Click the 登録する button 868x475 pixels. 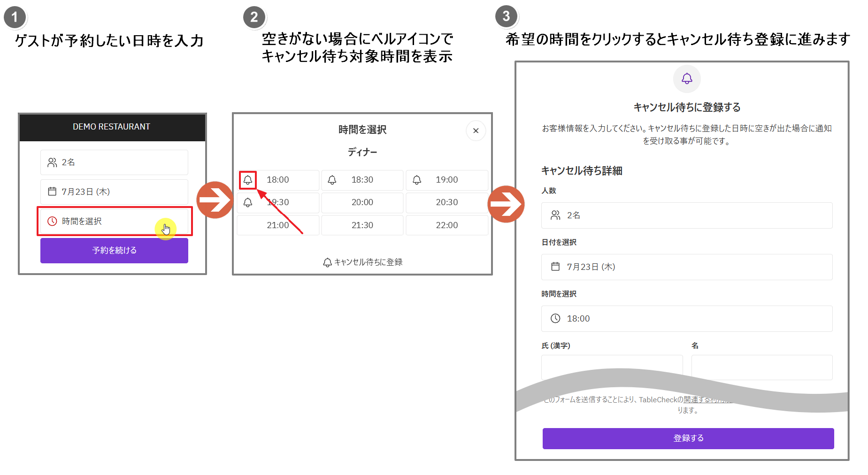(688, 438)
